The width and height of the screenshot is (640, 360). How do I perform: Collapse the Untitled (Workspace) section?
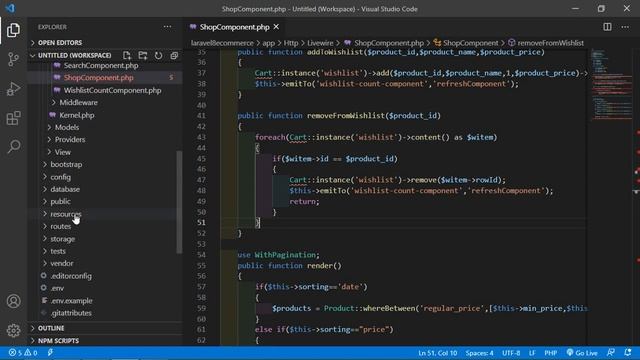74,55
